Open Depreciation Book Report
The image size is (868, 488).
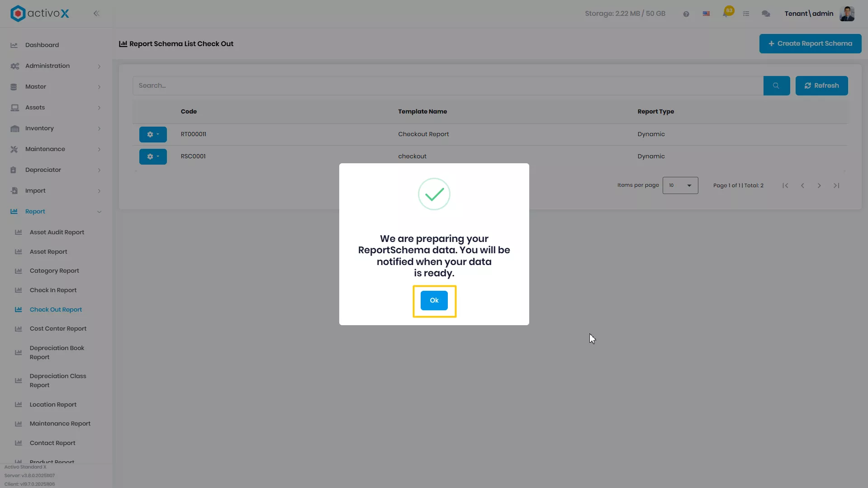pos(57,353)
